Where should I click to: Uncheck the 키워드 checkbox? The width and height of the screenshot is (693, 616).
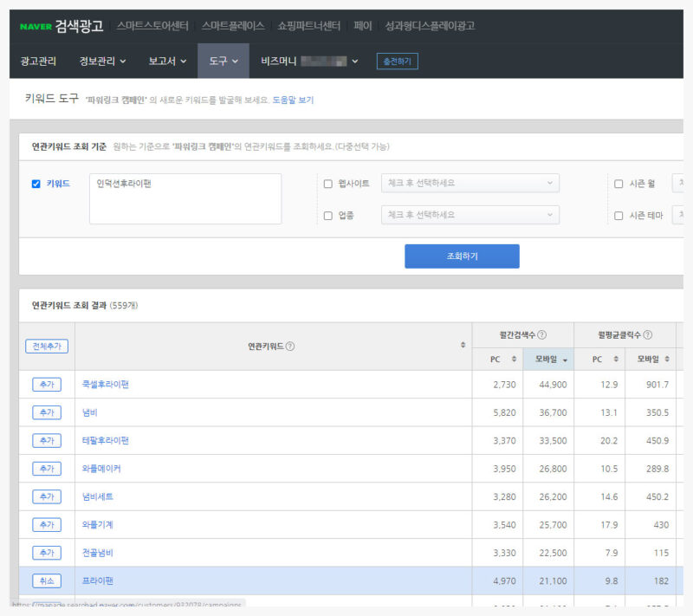[x=36, y=184]
